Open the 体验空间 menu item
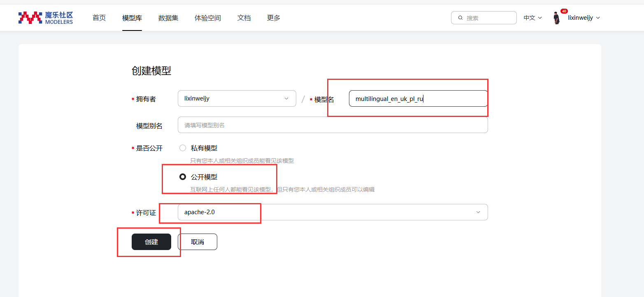This screenshot has height=297, width=644. (x=208, y=18)
